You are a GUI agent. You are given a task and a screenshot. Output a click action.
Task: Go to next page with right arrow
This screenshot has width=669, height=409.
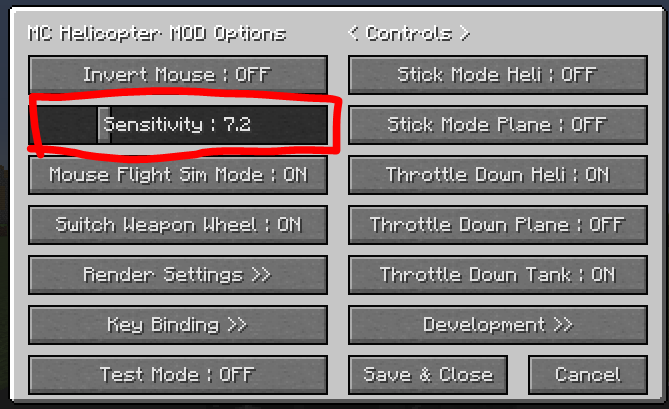(x=465, y=33)
